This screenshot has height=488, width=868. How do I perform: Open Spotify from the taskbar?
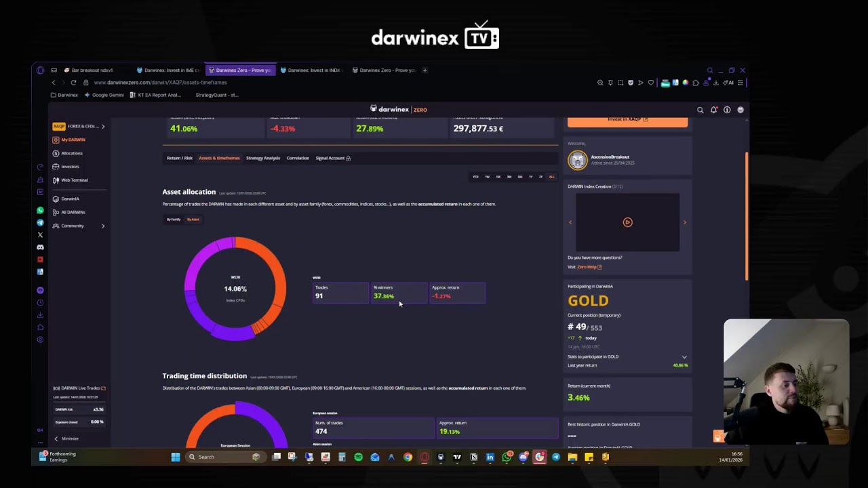point(358,457)
